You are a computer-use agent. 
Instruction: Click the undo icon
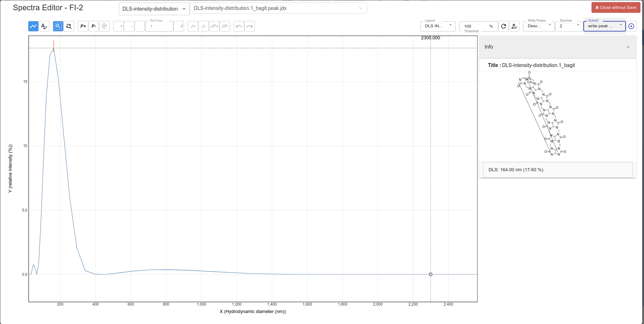(x=239, y=26)
